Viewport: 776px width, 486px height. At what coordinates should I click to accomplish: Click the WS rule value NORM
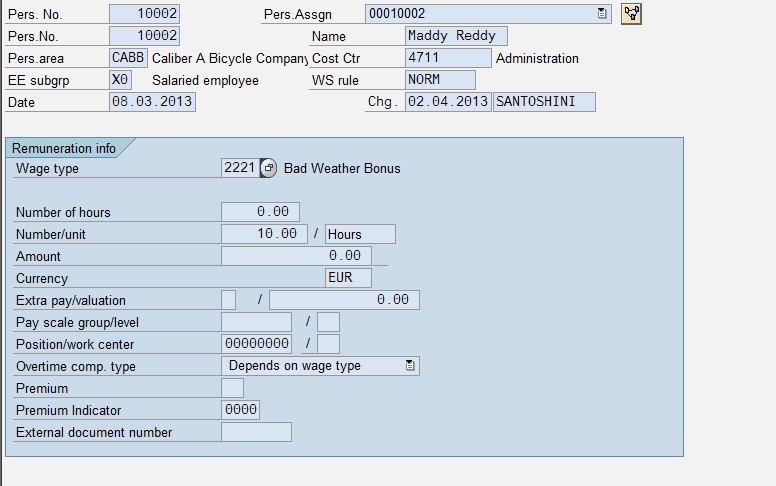click(440, 80)
